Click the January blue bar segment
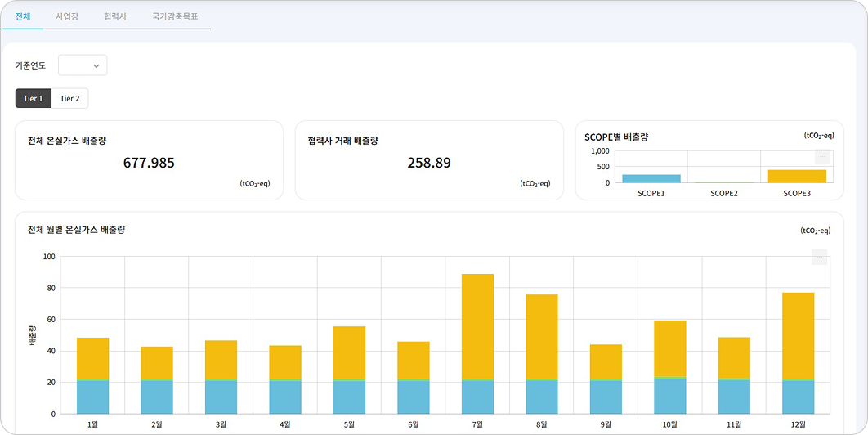Image resolution: width=868 pixels, height=435 pixels. point(92,397)
